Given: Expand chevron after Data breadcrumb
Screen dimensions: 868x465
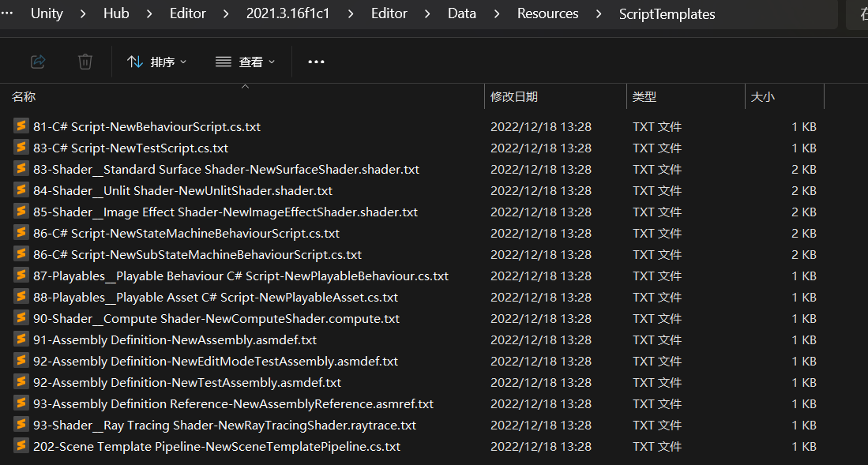Looking at the screenshot, I should tap(497, 14).
